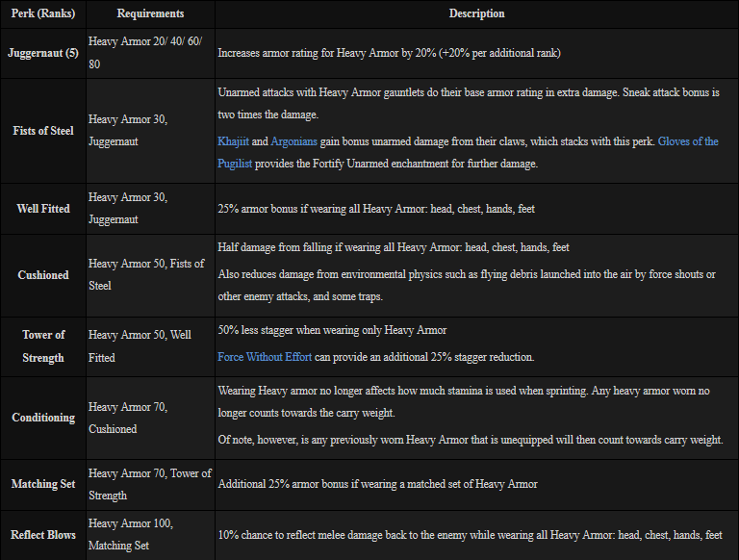Click the Description column header
Viewport: 739px width, 560px height.
pyautogui.click(x=476, y=14)
